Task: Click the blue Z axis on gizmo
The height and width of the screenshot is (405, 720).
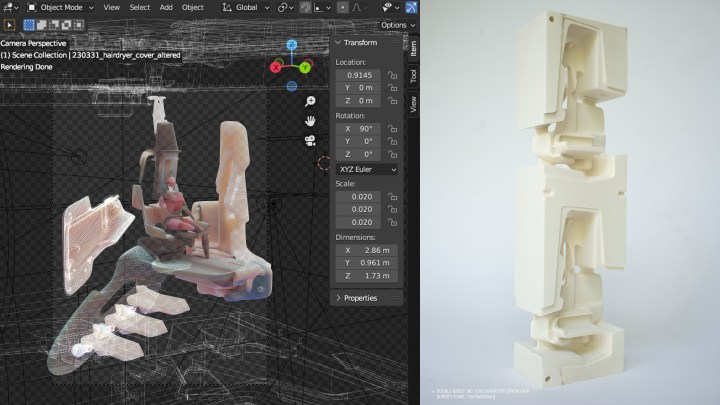Action: tap(291, 46)
